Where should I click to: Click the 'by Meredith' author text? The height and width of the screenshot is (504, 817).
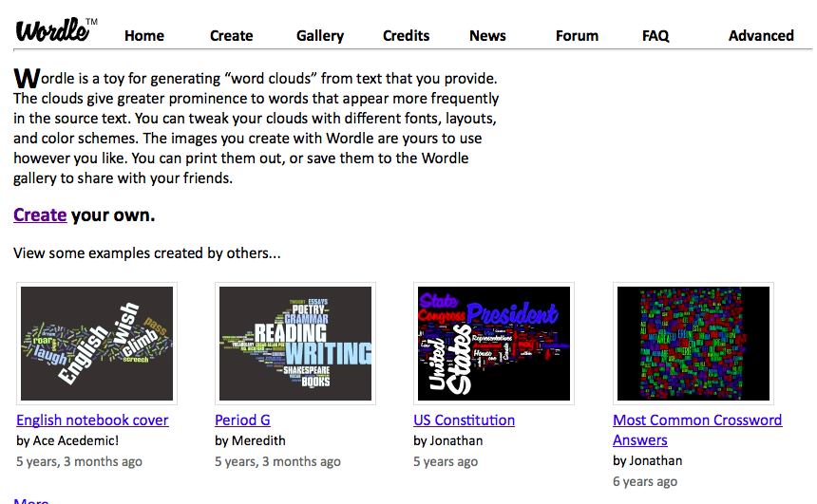pos(250,441)
